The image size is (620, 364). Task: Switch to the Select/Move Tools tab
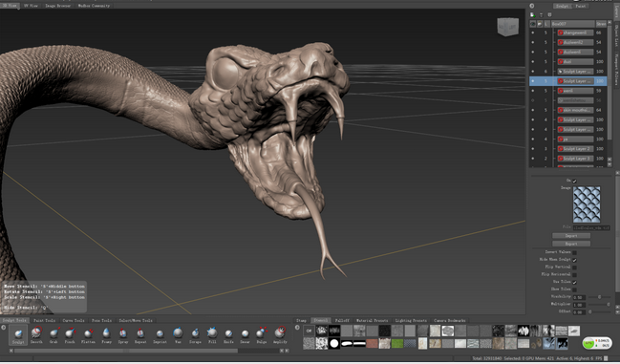click(136, 320)
